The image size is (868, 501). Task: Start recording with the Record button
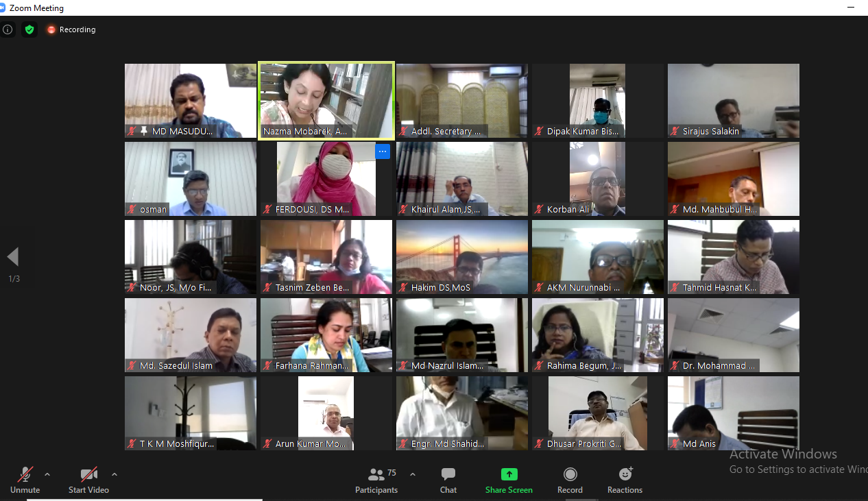click(x=570, y=480)
